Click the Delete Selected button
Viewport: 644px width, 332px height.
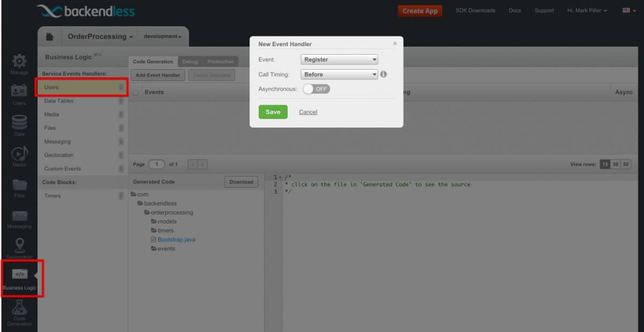point(211,75)
